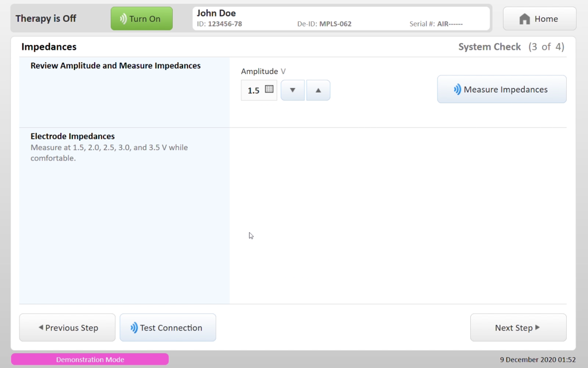Screen dimensions: 588x368
Task: Click the date and time display
Action: 537,359
